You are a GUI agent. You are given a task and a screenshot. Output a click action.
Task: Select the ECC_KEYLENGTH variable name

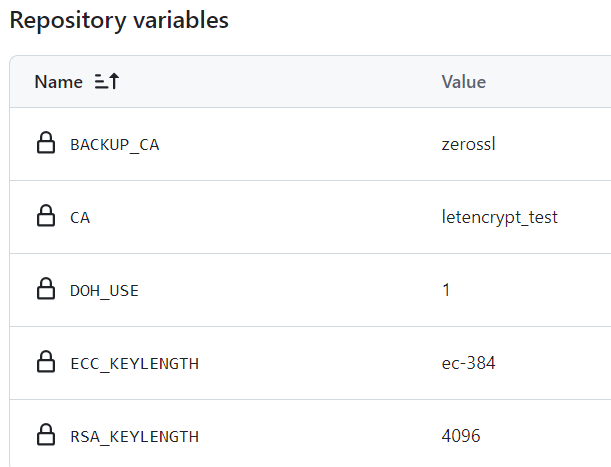click(x=134, y=364)
